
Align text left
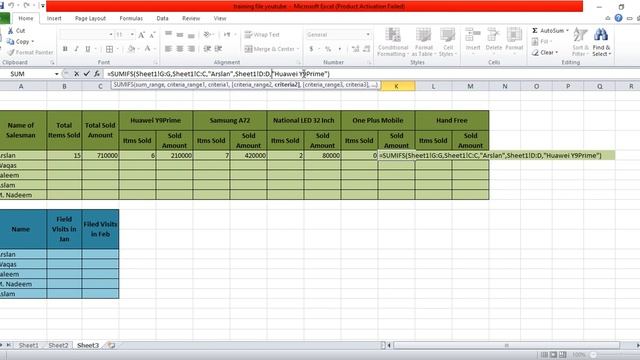pyautogui.click(x=168, y=49)
